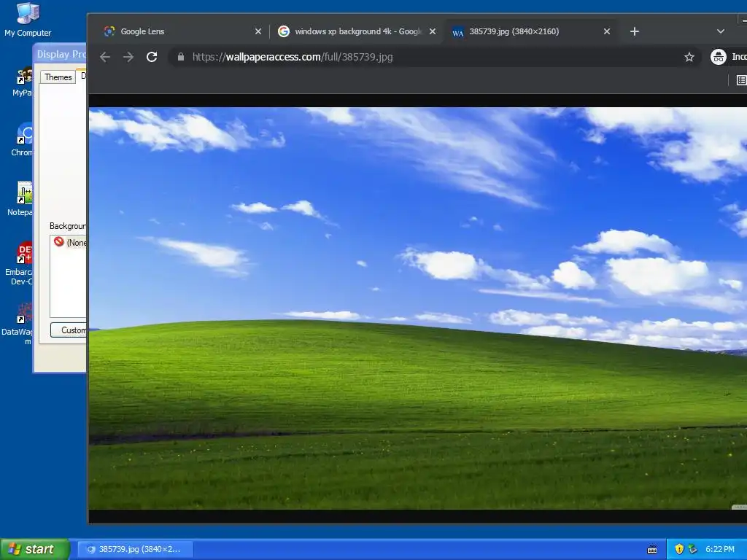Select the DataWag desktop shortcut
Viewport: 747px width, 560px height.
(18, 324)
